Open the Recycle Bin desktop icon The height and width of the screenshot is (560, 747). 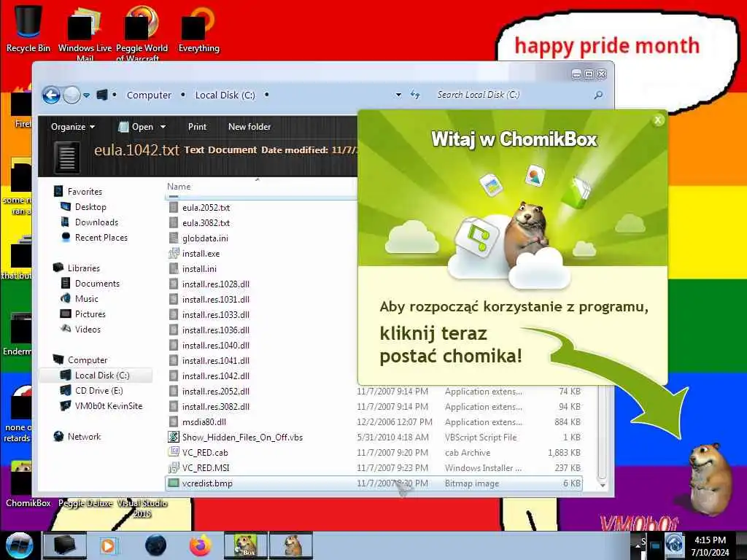coord(28,28)
